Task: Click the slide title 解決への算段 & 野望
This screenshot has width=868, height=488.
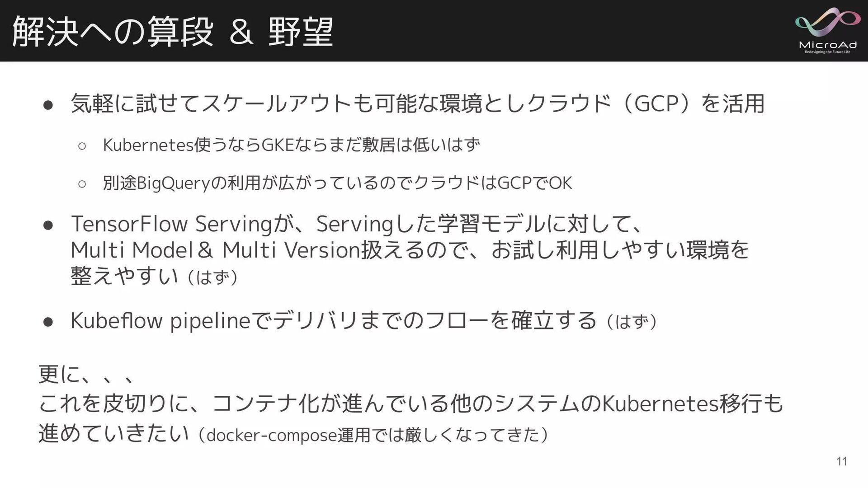Action: pyautogui.click(x=173, y=32)
